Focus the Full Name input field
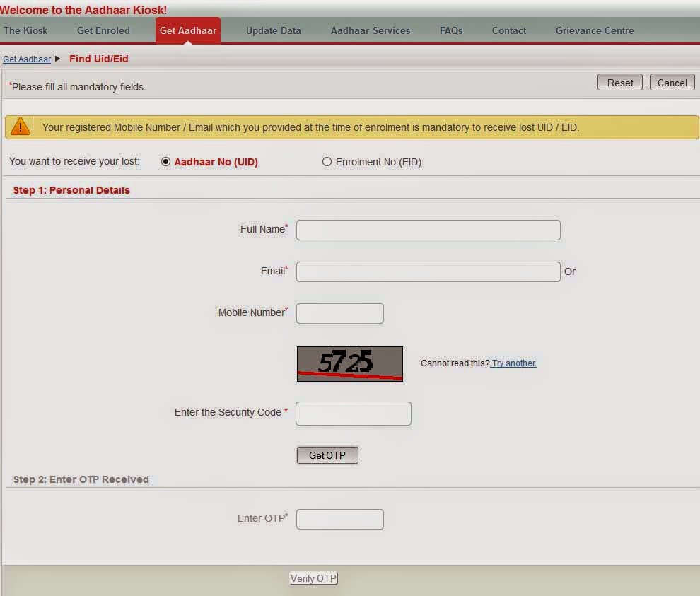The height and width of the screenshot is (596, 700). click(428, 230)
